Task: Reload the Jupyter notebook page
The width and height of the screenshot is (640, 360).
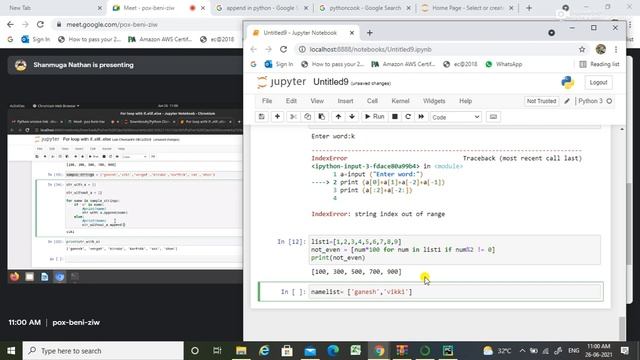Action: click(283, 49)
